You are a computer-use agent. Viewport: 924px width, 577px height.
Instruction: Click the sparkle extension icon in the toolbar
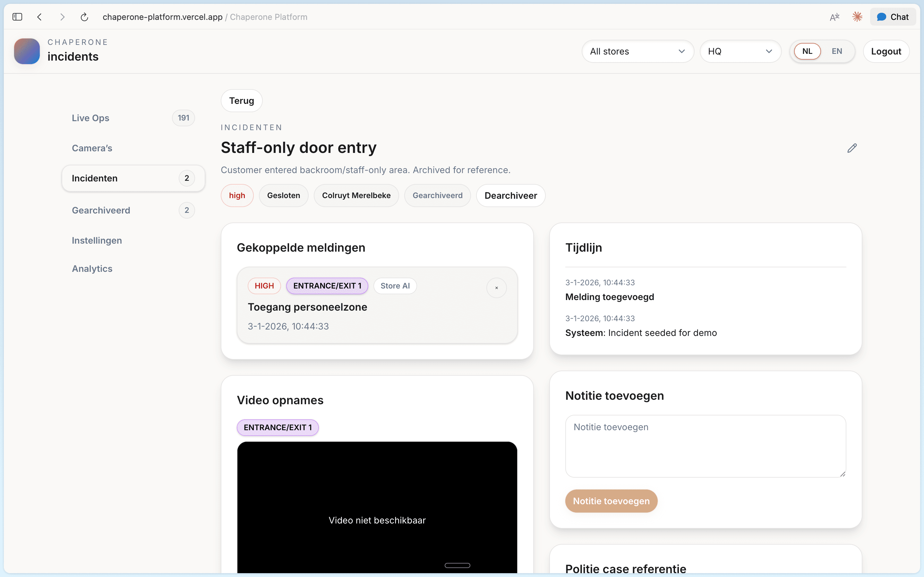857,17
